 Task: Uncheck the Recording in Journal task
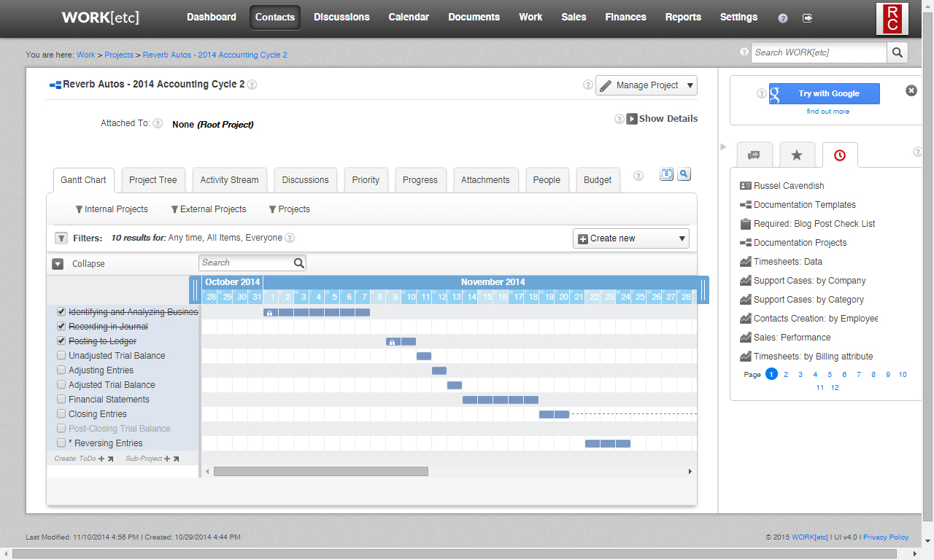pyautogui.click(x=61, y=327)
